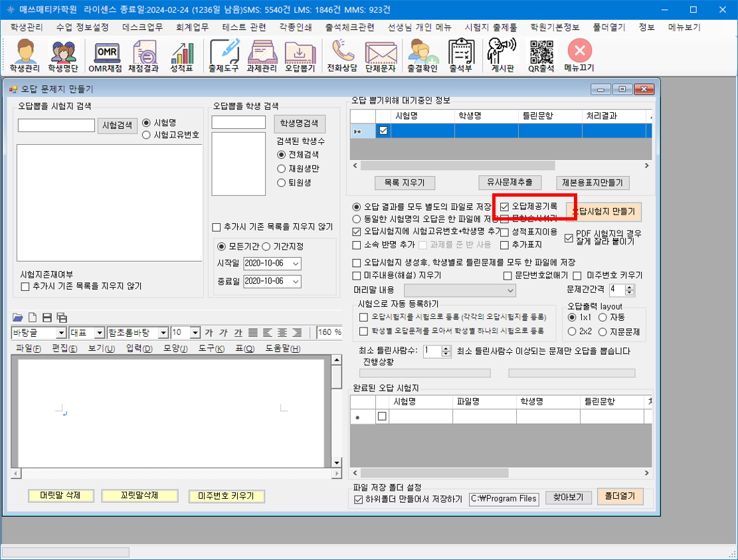Click 제본용표지만들기 button
The height and width of the screenshot is (560, 738).
pyautogui.click(x=593, y=183)
